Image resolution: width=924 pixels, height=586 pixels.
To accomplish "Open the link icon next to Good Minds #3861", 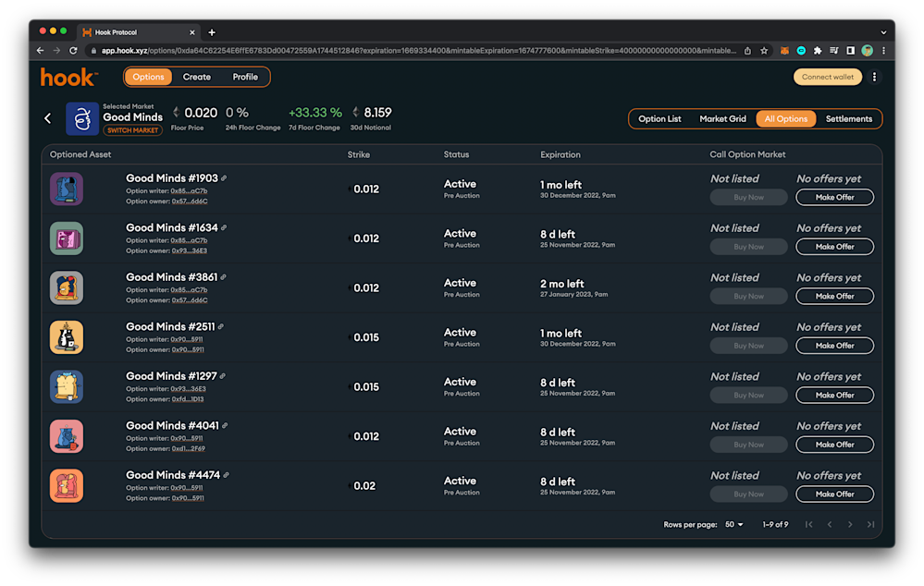I will click(x=223, y=276).
